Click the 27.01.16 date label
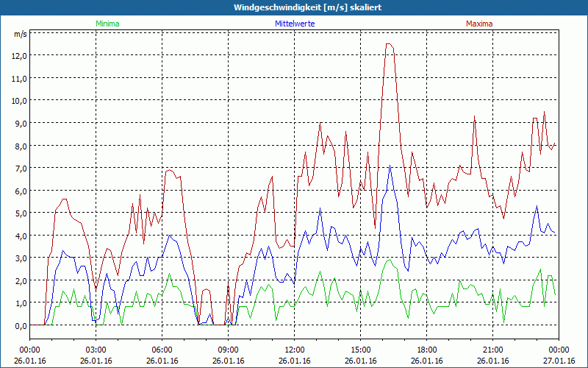 [x=559, y=361]
